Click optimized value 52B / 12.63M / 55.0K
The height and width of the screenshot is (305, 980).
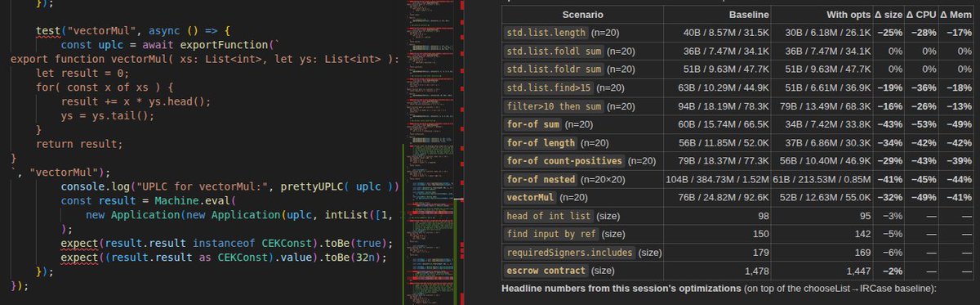click(824, 197)
